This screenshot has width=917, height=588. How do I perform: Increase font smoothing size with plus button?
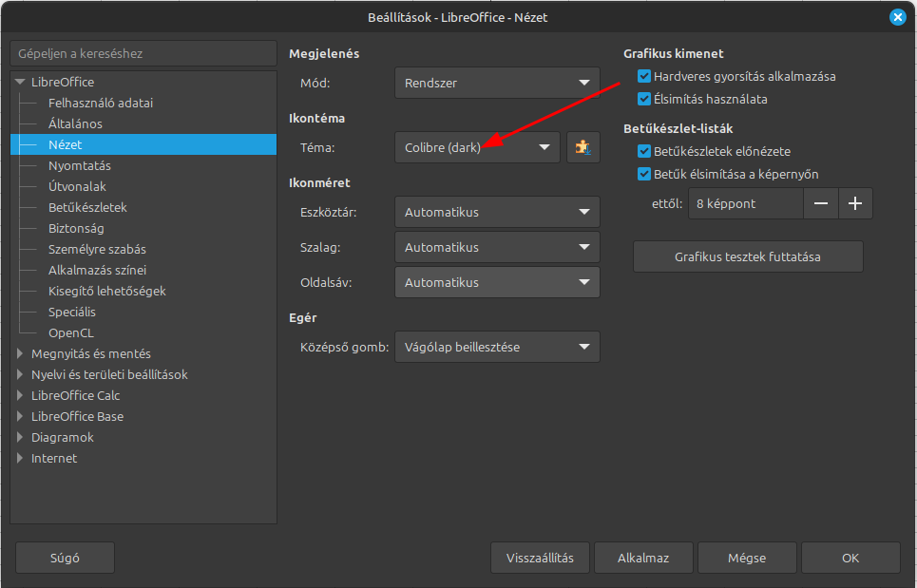[855, 203]
